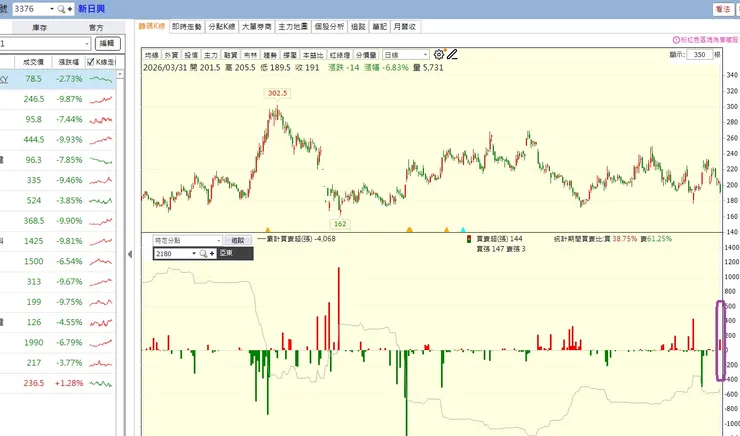Add stock 3376 with plus icon
Image resolution: width=740 pixels, height=436 pixels.
70,9
